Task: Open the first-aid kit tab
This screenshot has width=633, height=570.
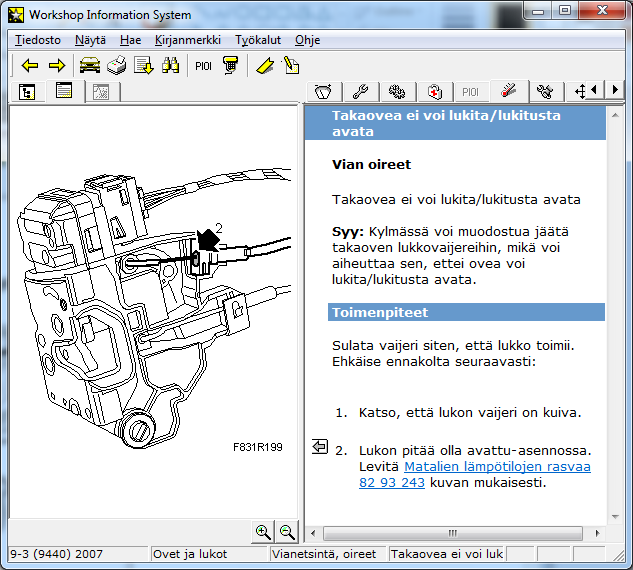Action: pos(434,92)
